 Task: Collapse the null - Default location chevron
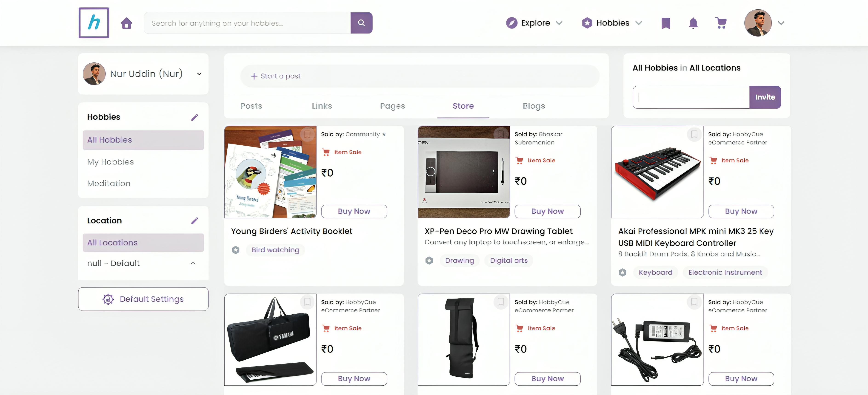click(x=193, y=263)
